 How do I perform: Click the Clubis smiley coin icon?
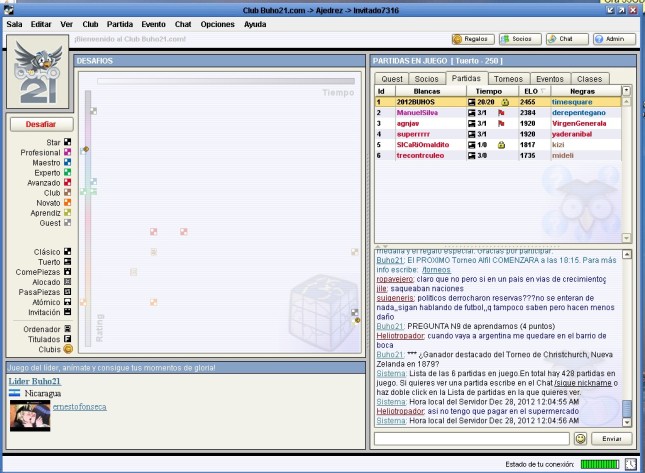tap(68, 349)
